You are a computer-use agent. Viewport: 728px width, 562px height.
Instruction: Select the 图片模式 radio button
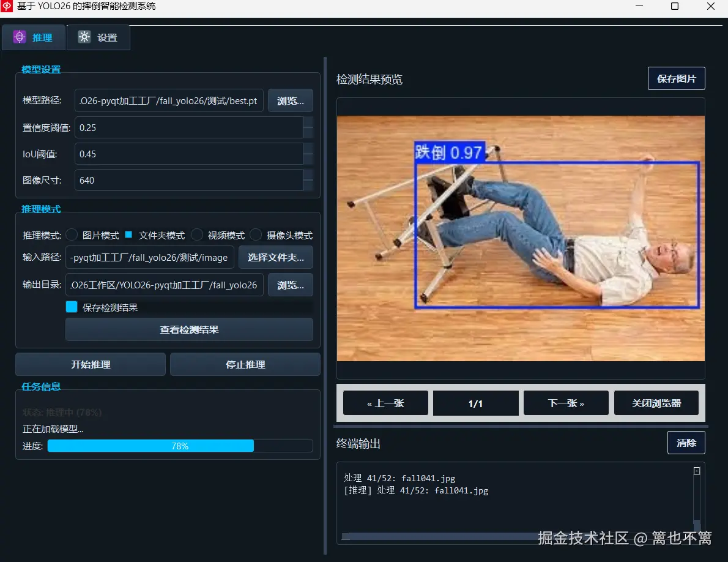(x=71, y=234)
